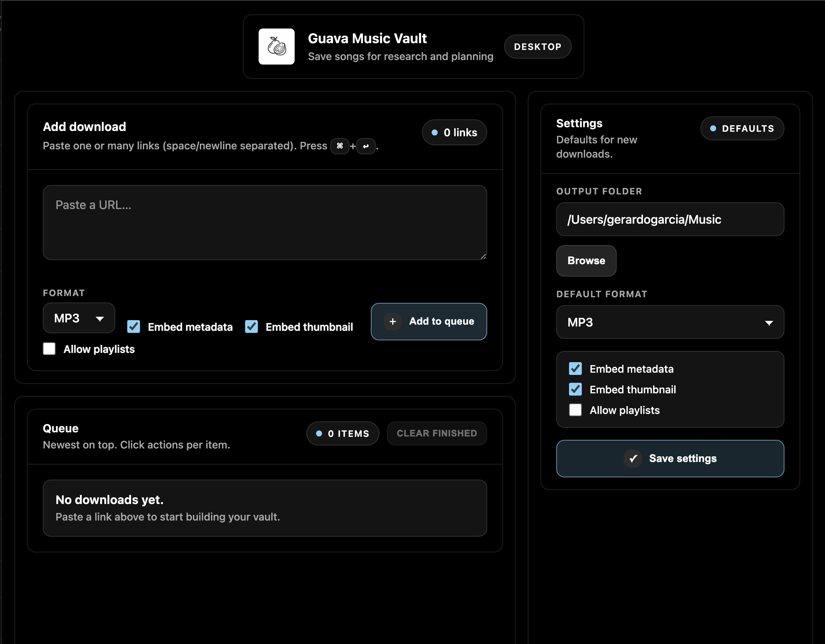Click the plus icon on Add to queue
This screenshot has height=644, width=825.
[x=393, y=321]
